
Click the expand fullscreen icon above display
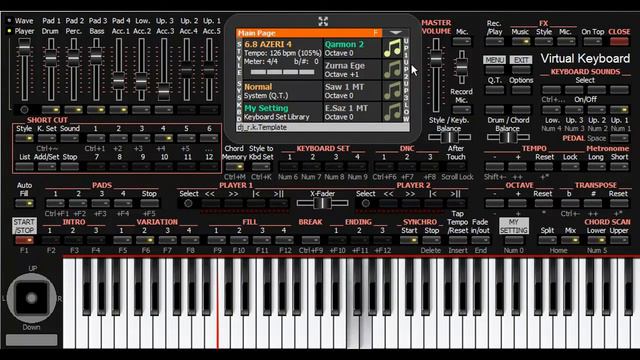323,21
